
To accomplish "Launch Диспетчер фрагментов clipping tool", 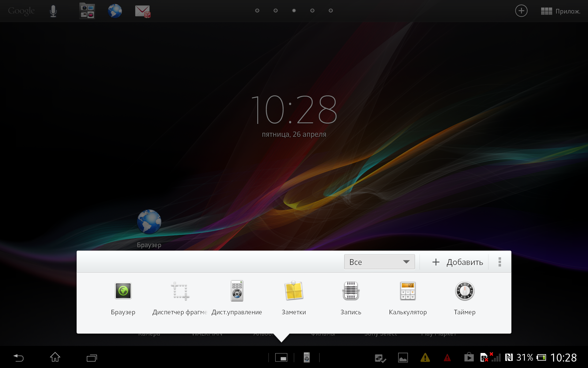I will pos(180,291).
